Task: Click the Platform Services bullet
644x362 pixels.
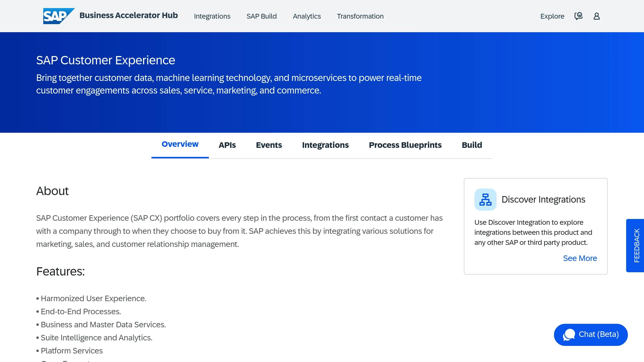Action: point(69,351)
